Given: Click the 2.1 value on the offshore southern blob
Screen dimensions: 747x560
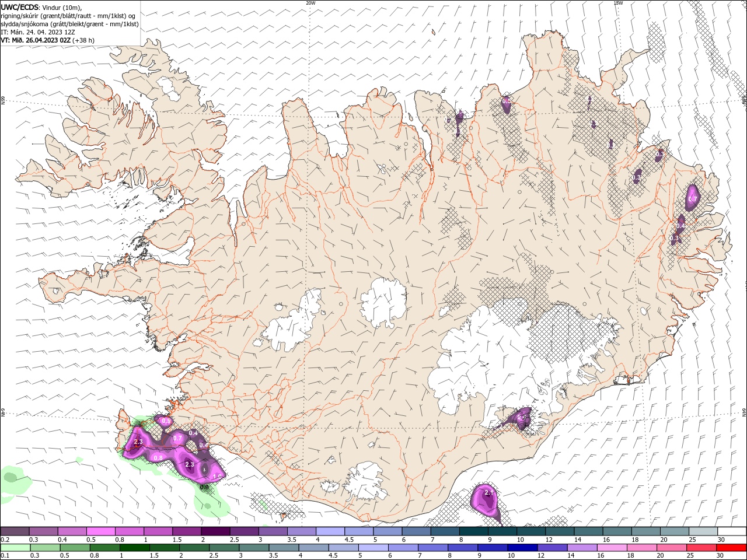Looking at the screenshot, I should coord(489,494).
